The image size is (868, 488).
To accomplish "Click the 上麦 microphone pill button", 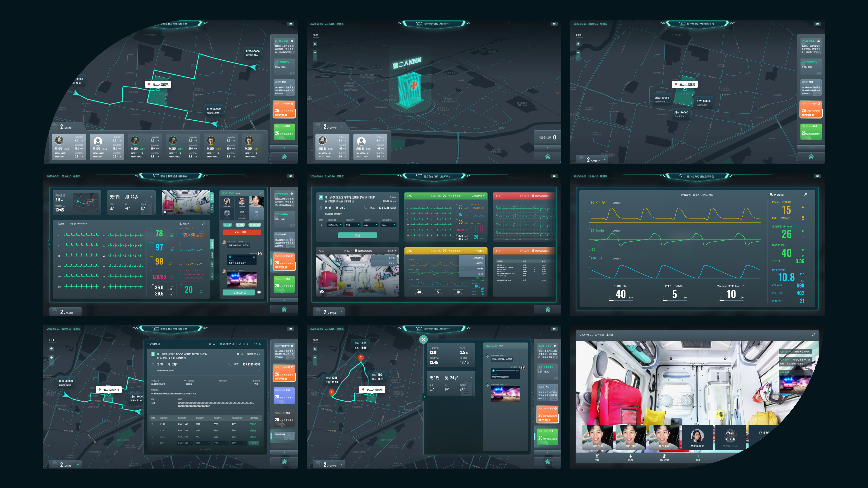I will coord(227,225).
